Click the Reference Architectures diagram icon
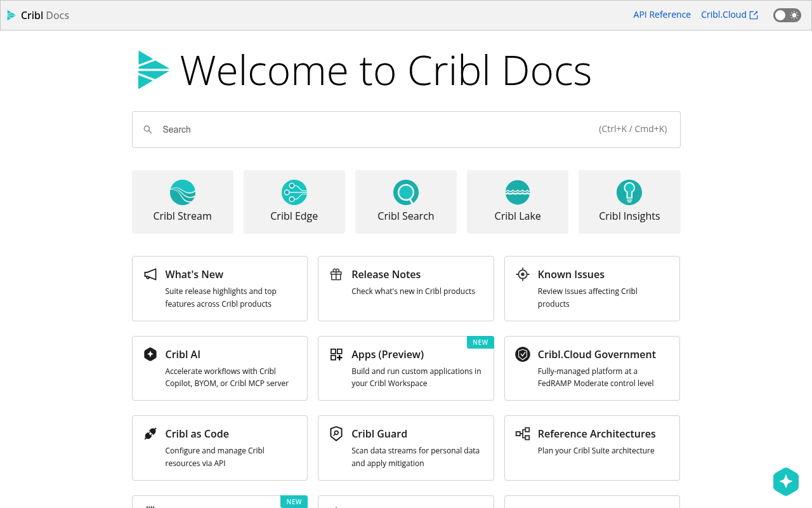 click(x=523, y=434)
